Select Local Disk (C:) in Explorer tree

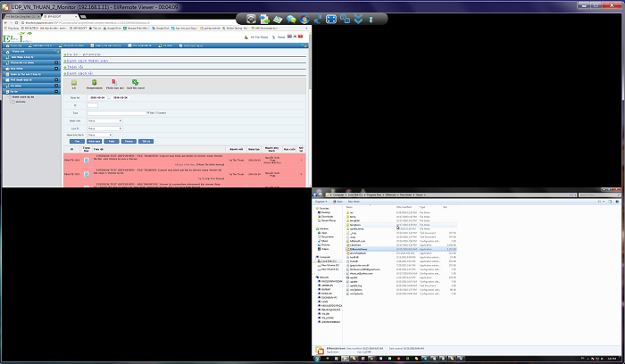click(327, 261)
